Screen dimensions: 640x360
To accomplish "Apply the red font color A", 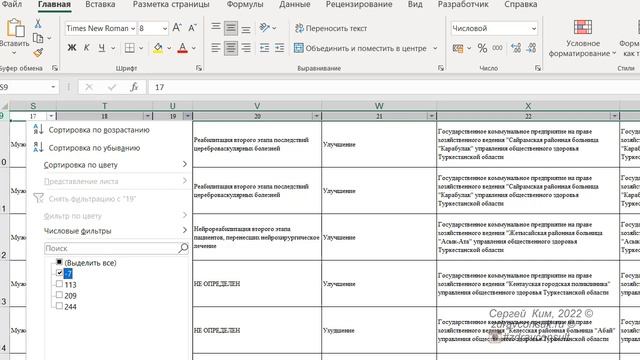I will click(x=182, y=48).
